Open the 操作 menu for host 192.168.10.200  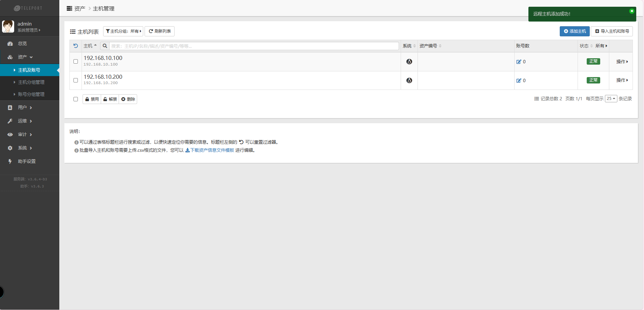[x=622, y=80]
